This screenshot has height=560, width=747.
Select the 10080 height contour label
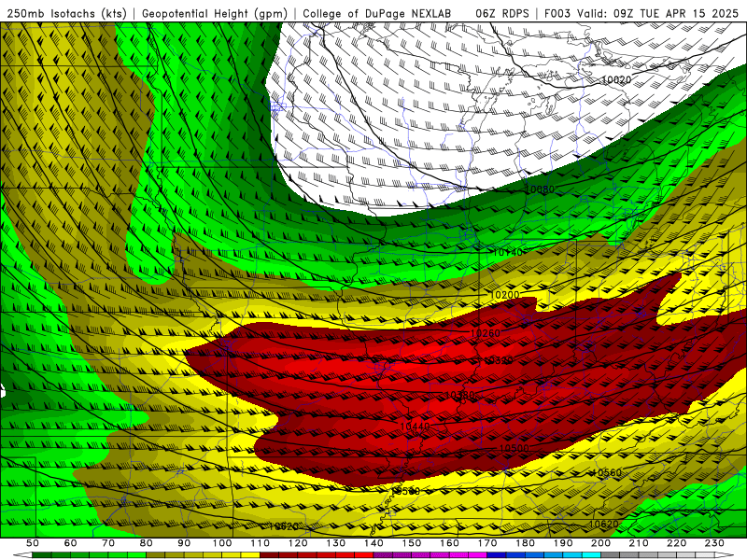(x=540, y=189)
